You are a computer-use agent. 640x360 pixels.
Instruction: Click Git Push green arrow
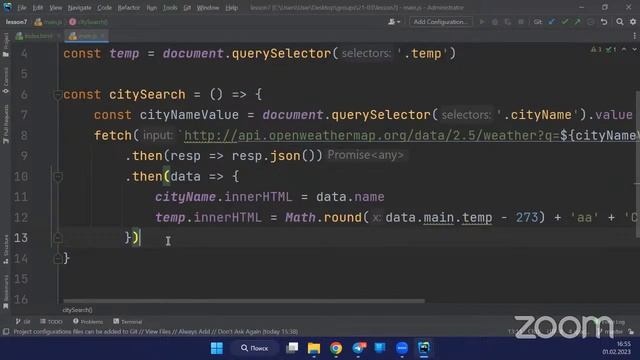(x=578, y=22)
